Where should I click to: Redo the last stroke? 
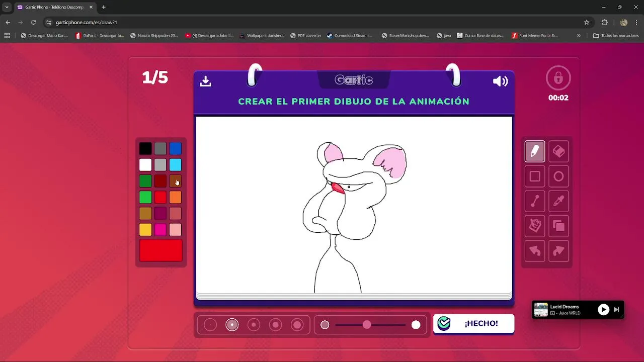558,251
